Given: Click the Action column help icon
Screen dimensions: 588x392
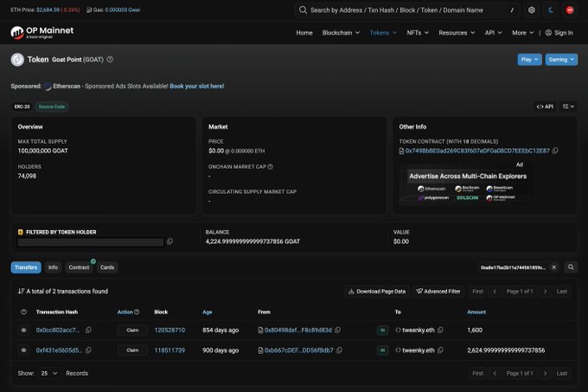Looking at the screenshot, I should 137,312.
